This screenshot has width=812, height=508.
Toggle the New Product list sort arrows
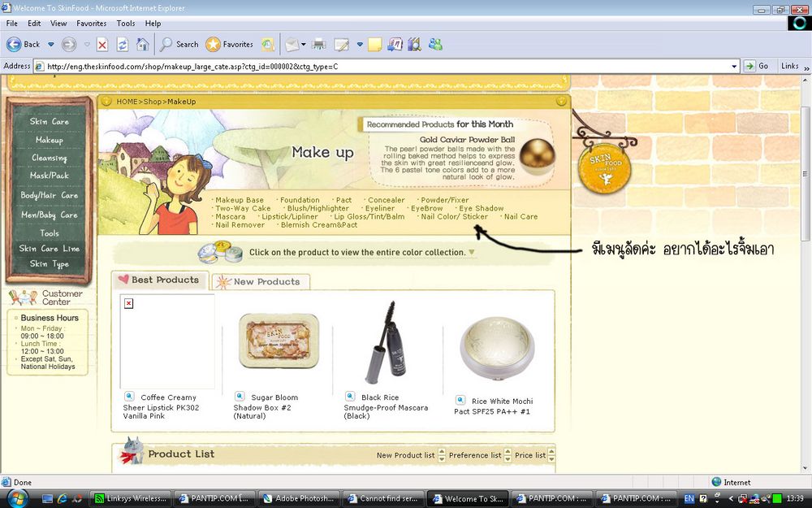click(442, 456)
